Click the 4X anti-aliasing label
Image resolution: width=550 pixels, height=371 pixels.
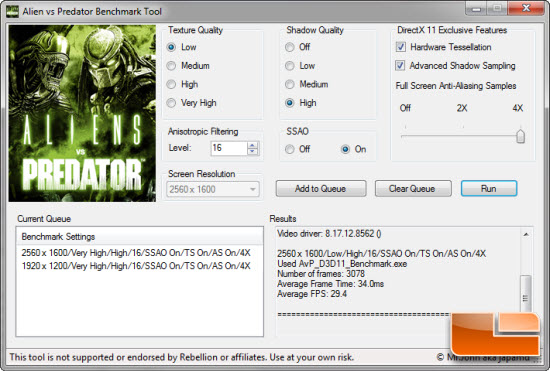click(518, 108)
